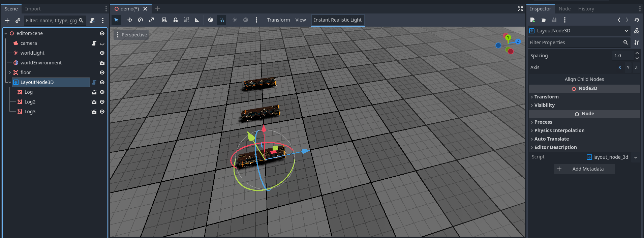Open script attached to LayoutNode3D
Screen dimensions: 644x238
[94, 82]
